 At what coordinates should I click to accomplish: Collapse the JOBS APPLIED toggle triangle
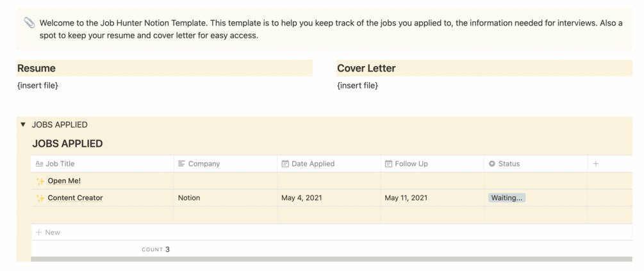(x=23, y=125)
